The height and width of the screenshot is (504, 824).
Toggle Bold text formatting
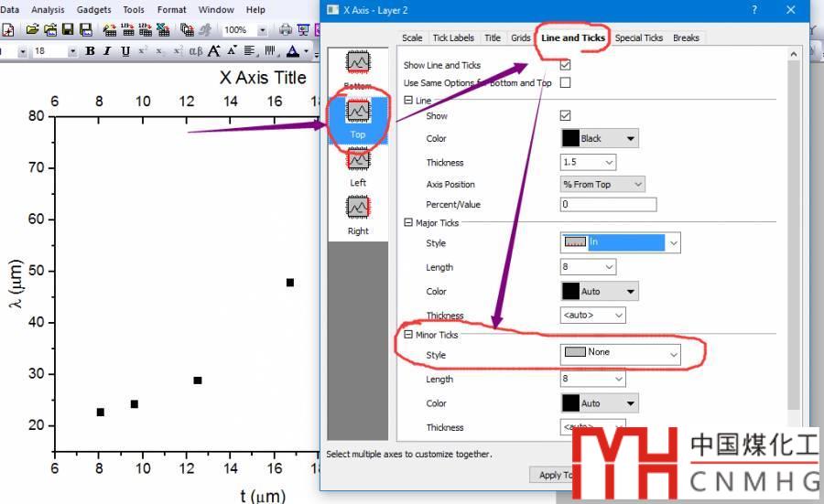90,51
